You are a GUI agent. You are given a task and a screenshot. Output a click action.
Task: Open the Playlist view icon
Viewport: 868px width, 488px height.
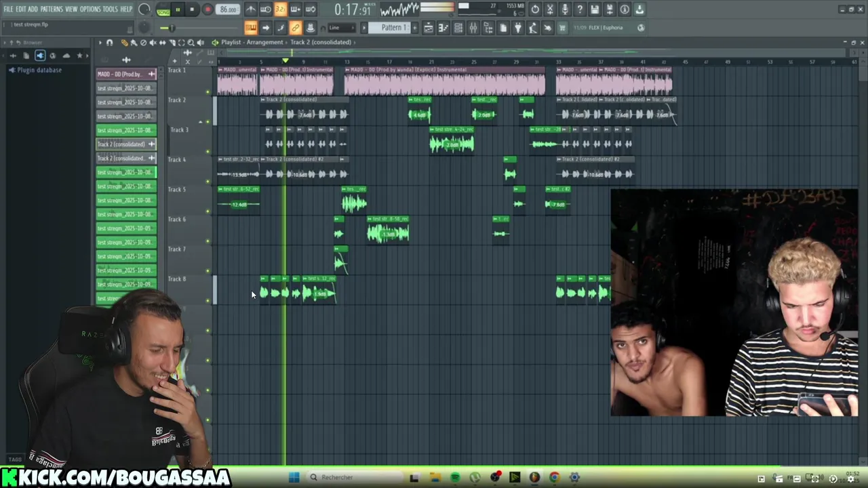[429, 28]
